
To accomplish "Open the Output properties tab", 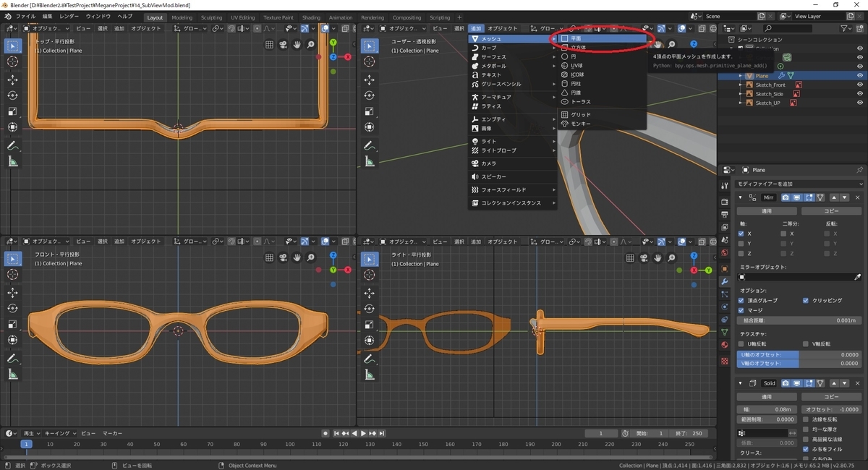I will pyautogui.click(x=725, y=214).
